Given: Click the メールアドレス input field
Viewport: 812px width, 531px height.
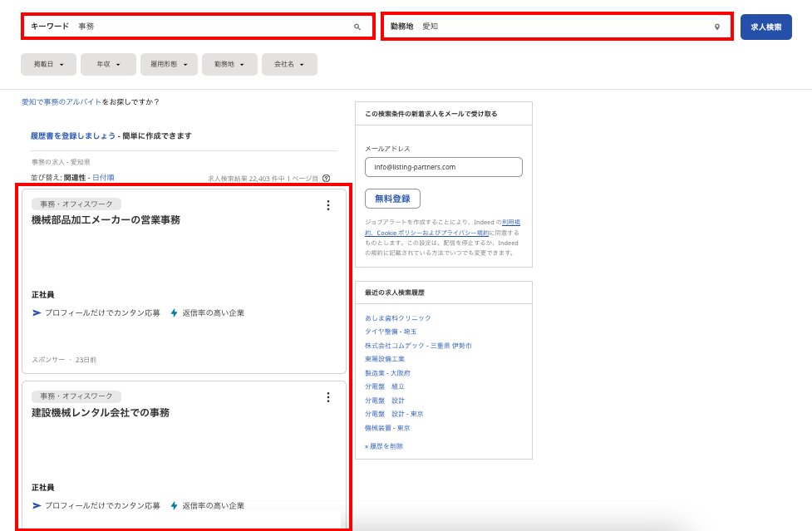Looking at the screenshot, I should point(443,167).
